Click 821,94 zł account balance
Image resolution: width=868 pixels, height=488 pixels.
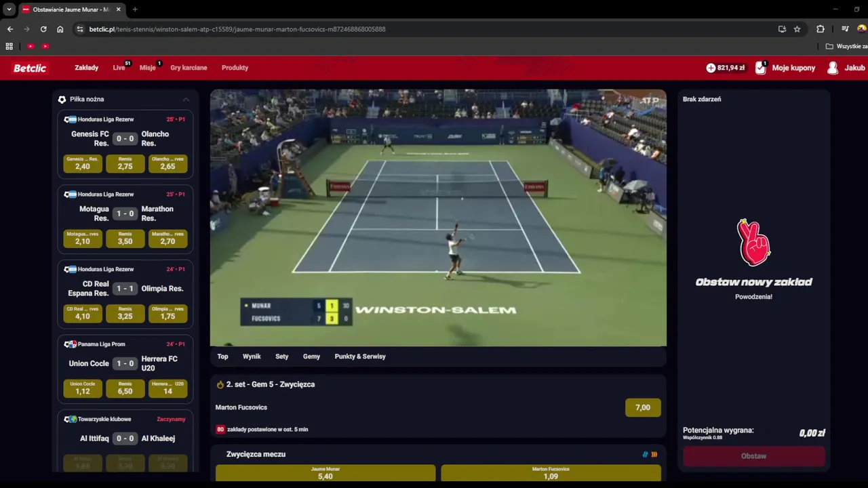point(731,68)
